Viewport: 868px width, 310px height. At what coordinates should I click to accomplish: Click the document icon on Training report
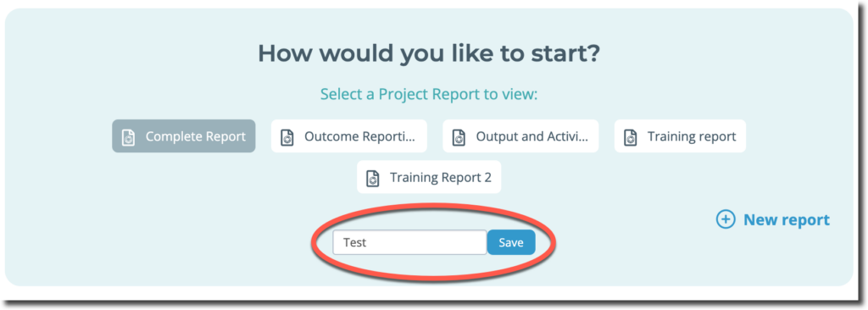pyautogui.click(x=630, y=136)
